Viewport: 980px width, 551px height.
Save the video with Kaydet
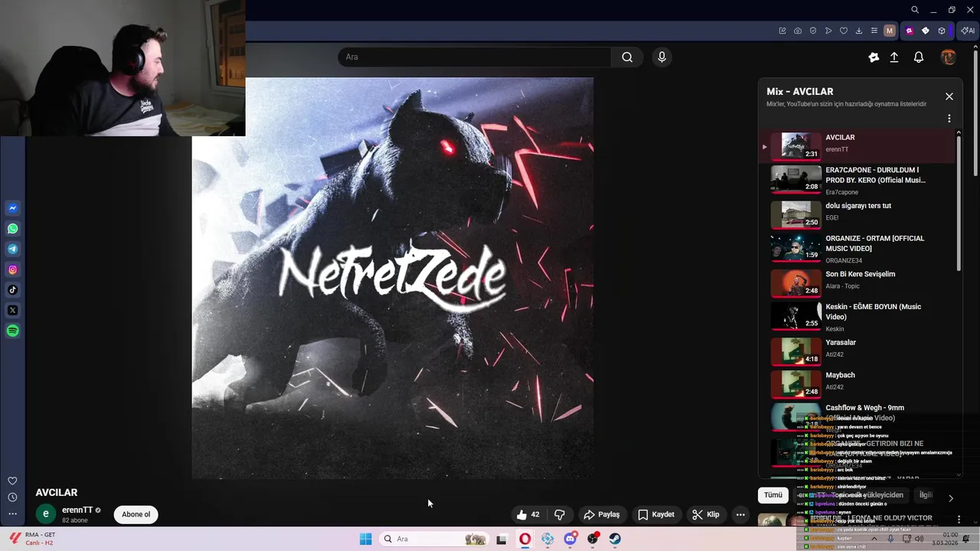656,514
